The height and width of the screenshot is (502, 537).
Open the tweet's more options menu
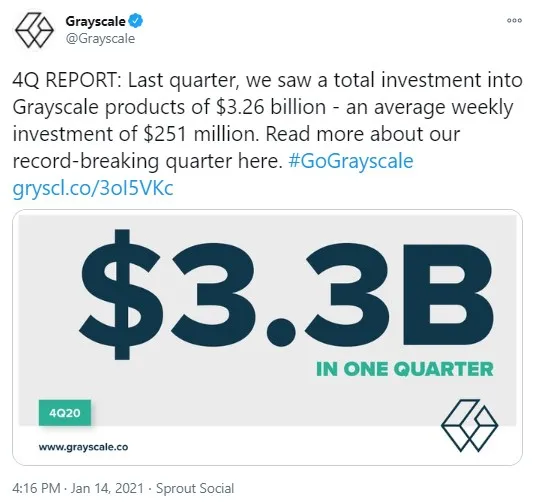[514, 21]
